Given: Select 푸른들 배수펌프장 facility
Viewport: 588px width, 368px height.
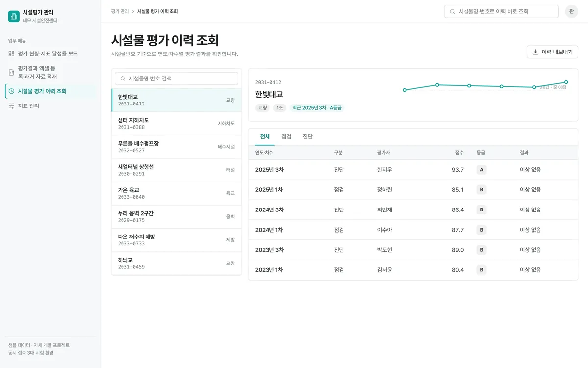Looking at the screenshot, I should (176, 147).
